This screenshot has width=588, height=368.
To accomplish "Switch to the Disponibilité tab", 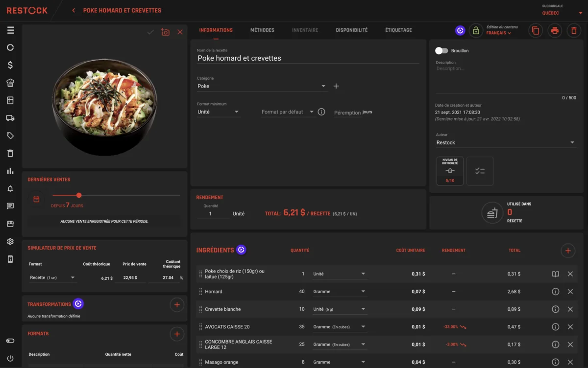I will pyautogui.click(x=351, y=30).
